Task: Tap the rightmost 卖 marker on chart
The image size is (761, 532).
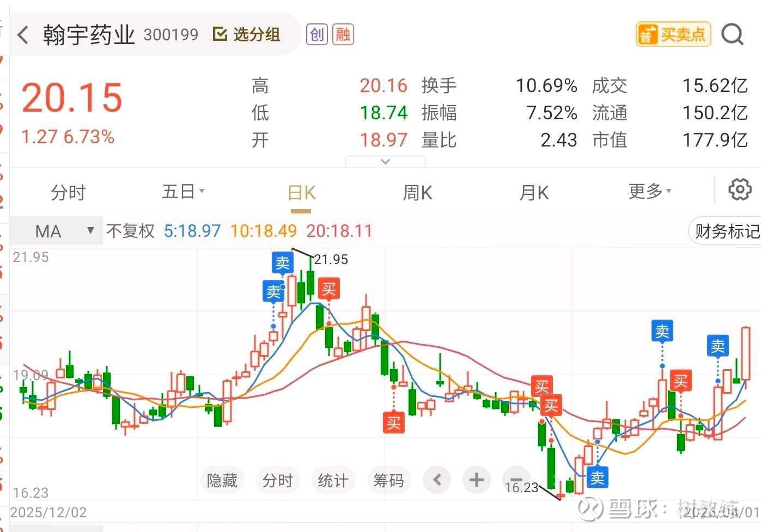Action: [x=718, y=346]
